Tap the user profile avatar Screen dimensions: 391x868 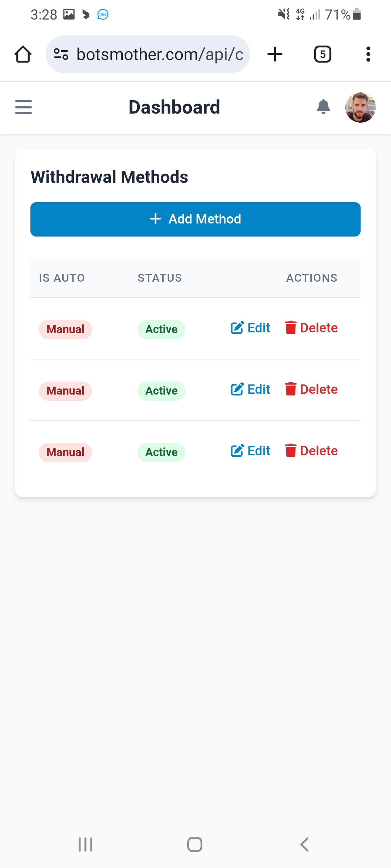click(360, 107)
